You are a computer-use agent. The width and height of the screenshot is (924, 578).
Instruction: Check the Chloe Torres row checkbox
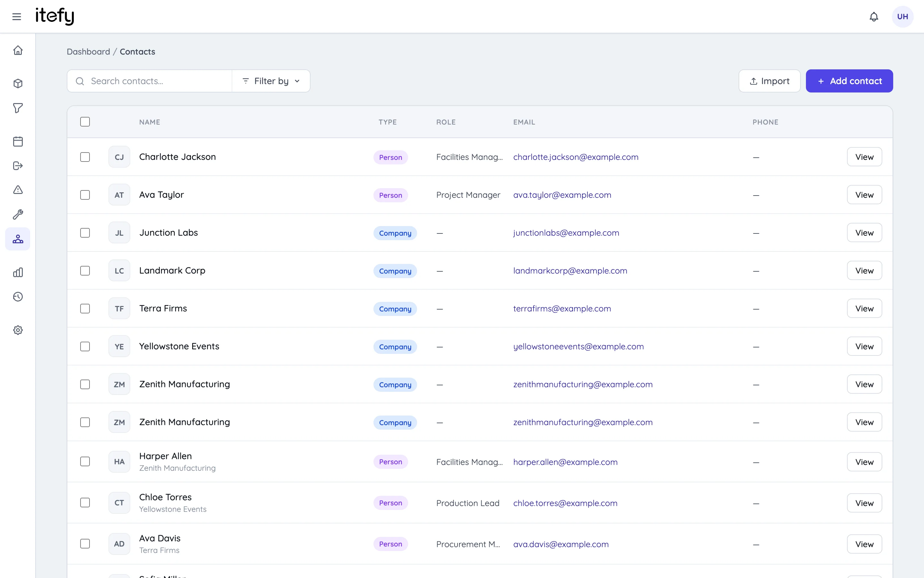85,502
